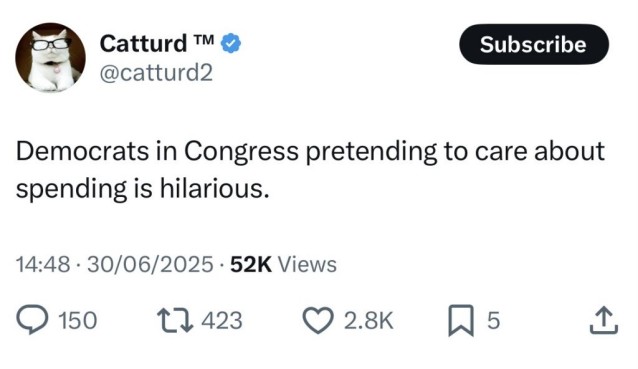This screenshot has height=369, width=638.
Task: View analytics via the 52K count
Action: 251,264
